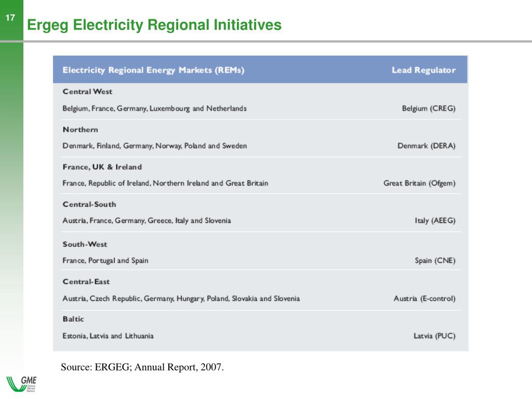Click Denmark (DERA) regulator cell

click(427, 146)
